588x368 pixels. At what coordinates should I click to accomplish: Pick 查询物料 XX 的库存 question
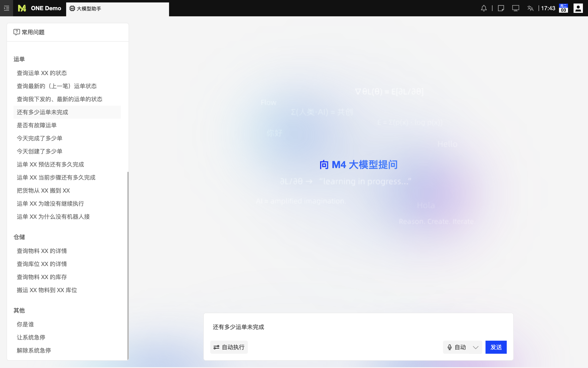click(x=42, y=277)
